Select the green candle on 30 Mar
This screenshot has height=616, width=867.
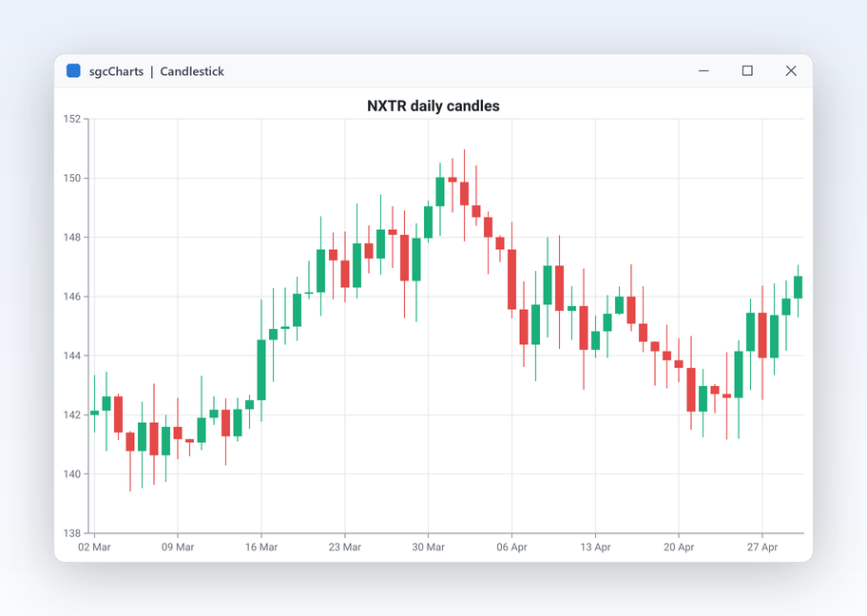(429, 222)
